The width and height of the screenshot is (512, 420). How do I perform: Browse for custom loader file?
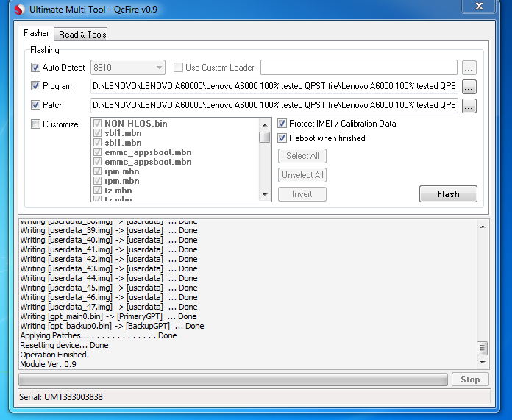pyautogui.click(x=469, y=68)
